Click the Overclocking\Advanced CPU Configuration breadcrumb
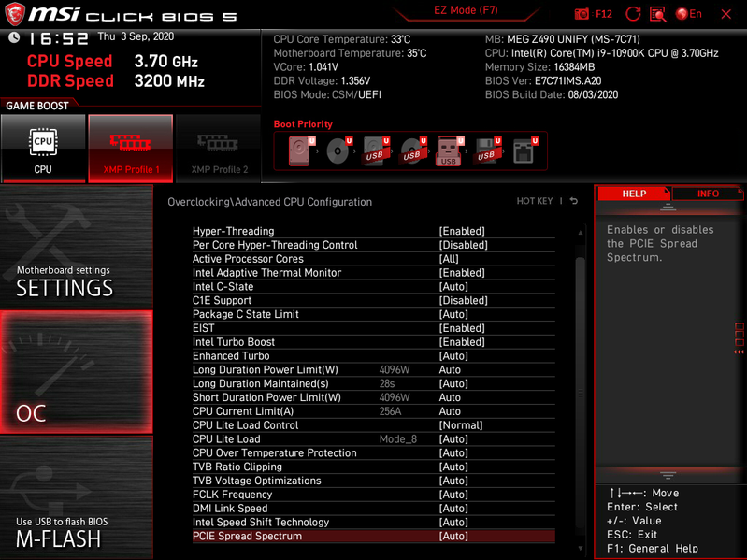The width and height of the screenshot is (747, 560). [x=269, y=202]
